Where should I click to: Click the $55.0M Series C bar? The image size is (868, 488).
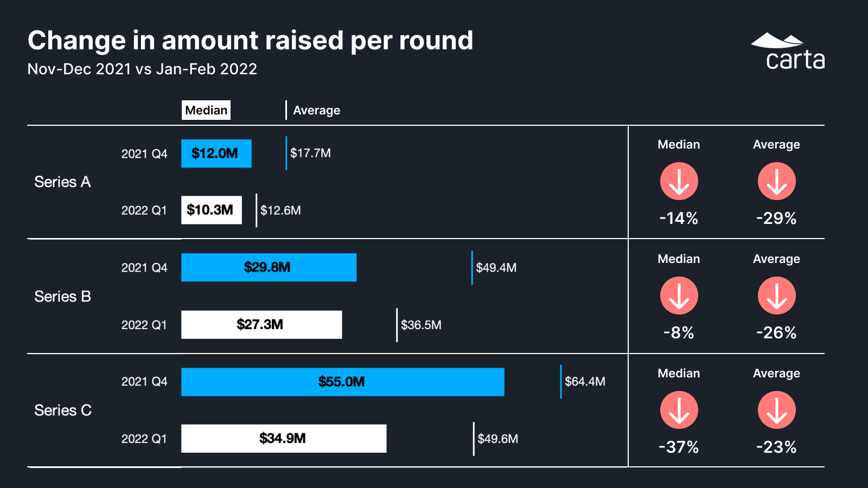(342, 382)
